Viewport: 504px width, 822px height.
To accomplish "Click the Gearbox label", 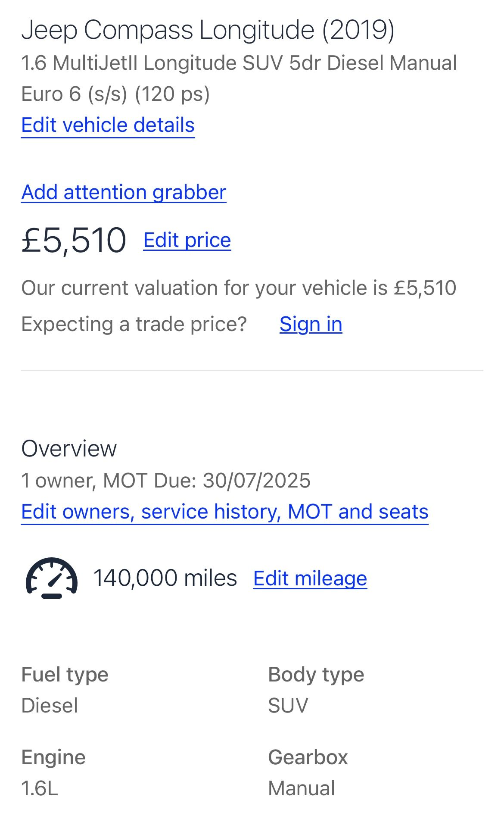I will coord(308,757).
